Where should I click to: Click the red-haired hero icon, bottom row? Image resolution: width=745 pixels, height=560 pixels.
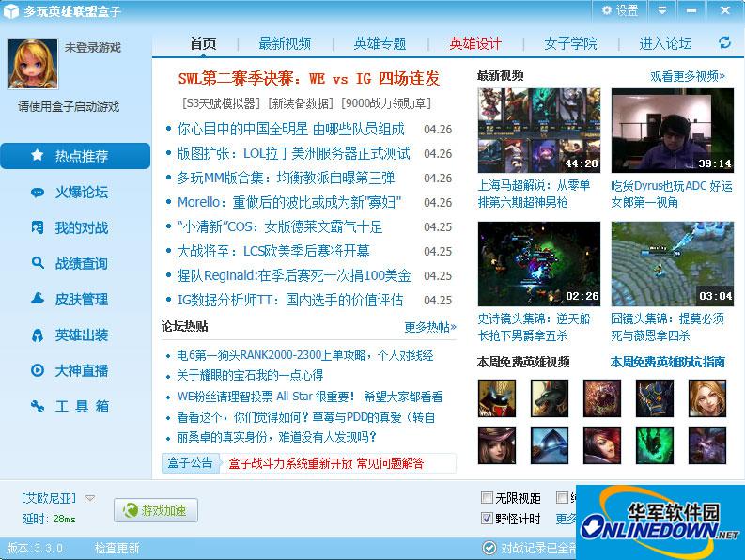602,445
